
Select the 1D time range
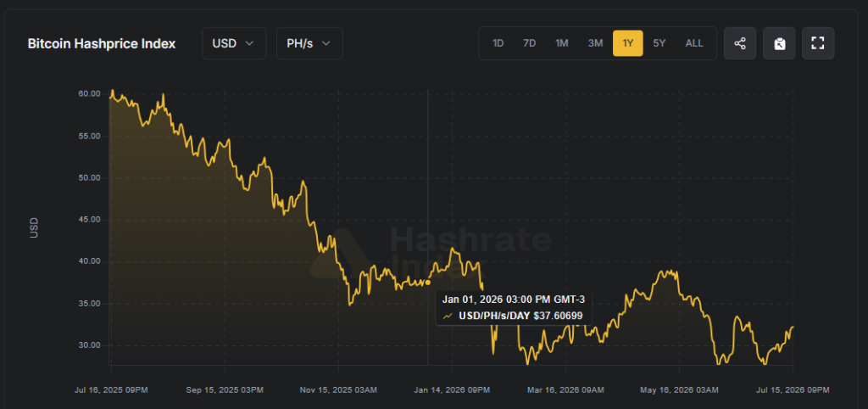click(x=498, y=43)
